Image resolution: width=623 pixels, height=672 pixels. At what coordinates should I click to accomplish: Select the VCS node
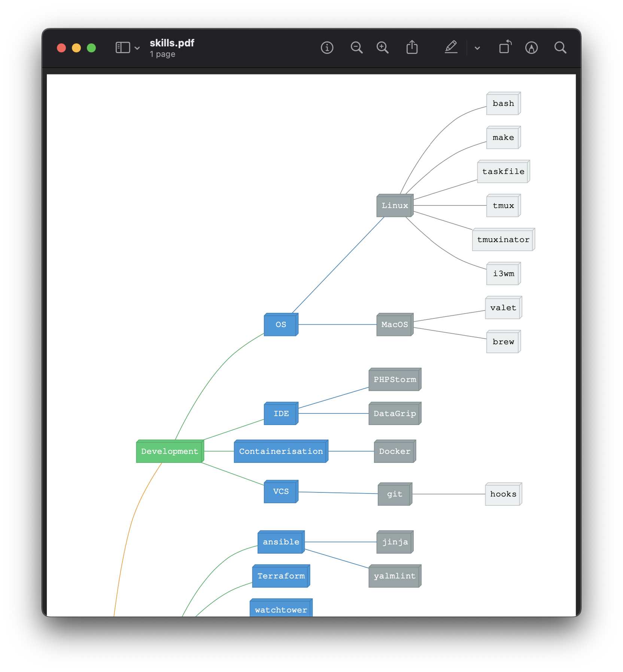tap(281, 491)
